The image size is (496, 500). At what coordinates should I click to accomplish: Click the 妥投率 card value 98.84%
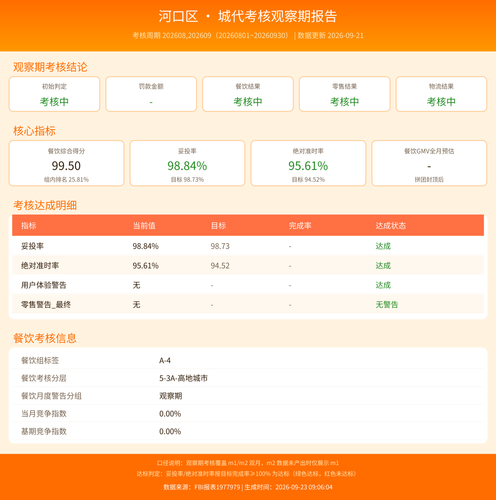click(187, 166)
